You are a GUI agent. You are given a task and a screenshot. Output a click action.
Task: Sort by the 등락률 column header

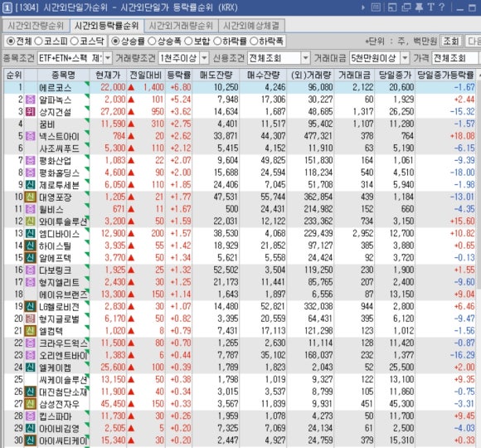(179, 75)
